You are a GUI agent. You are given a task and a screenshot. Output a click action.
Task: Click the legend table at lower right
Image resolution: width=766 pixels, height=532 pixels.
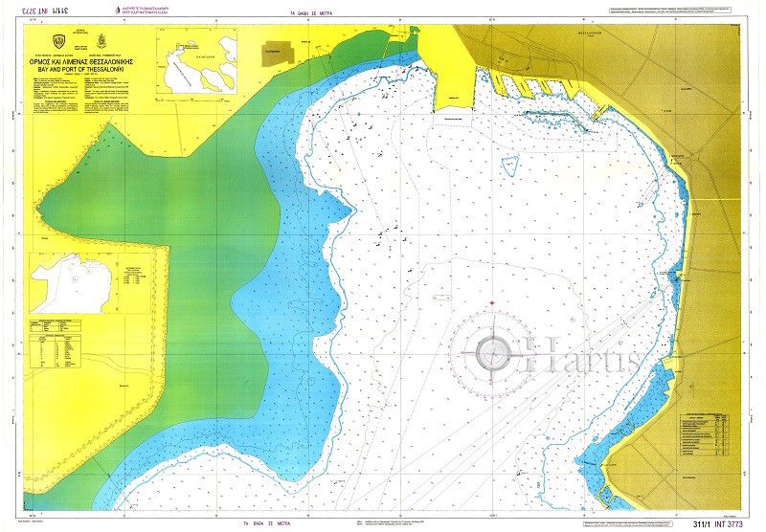[x=705, y=435]
